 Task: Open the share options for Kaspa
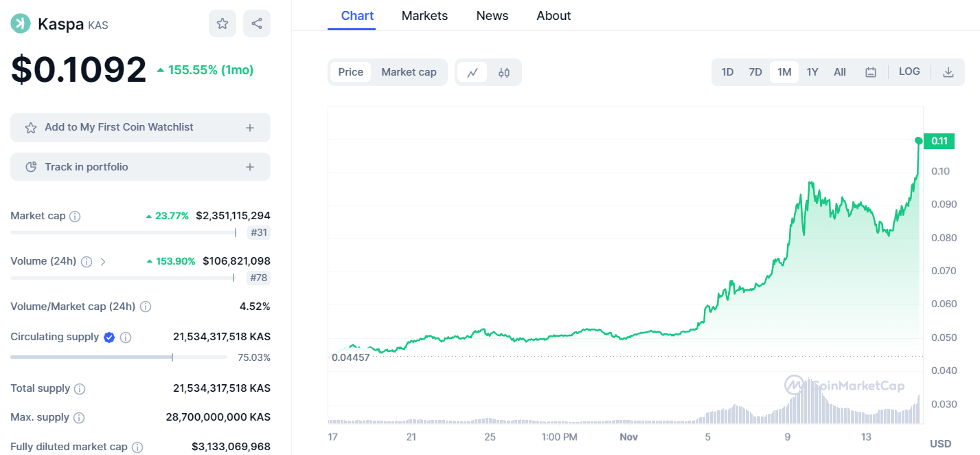click(257, 23)
